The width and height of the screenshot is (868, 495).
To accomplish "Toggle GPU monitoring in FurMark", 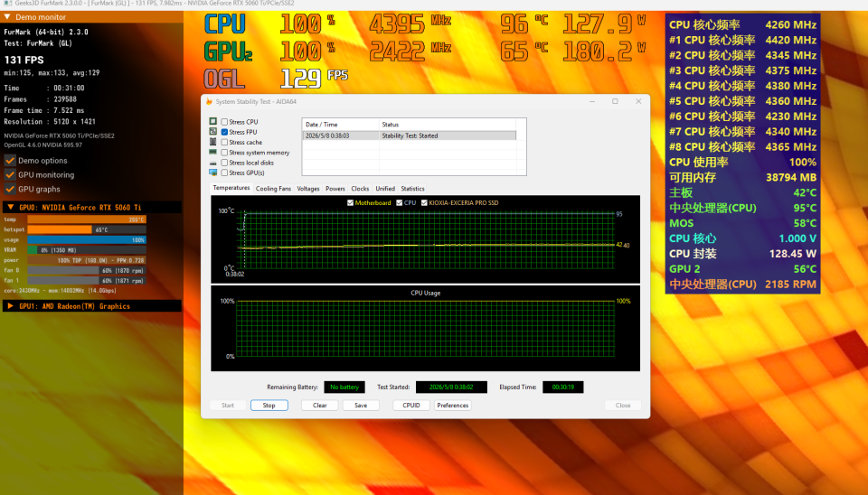I will coord(10,174).
